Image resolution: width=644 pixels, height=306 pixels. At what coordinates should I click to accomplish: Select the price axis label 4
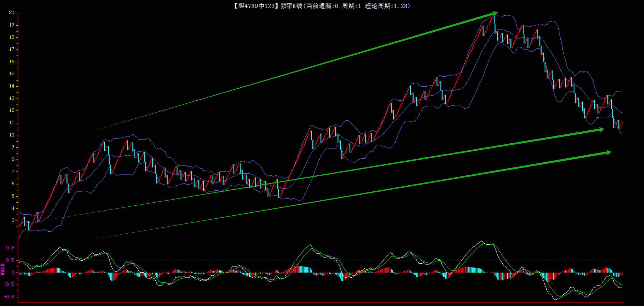(13, 208)
